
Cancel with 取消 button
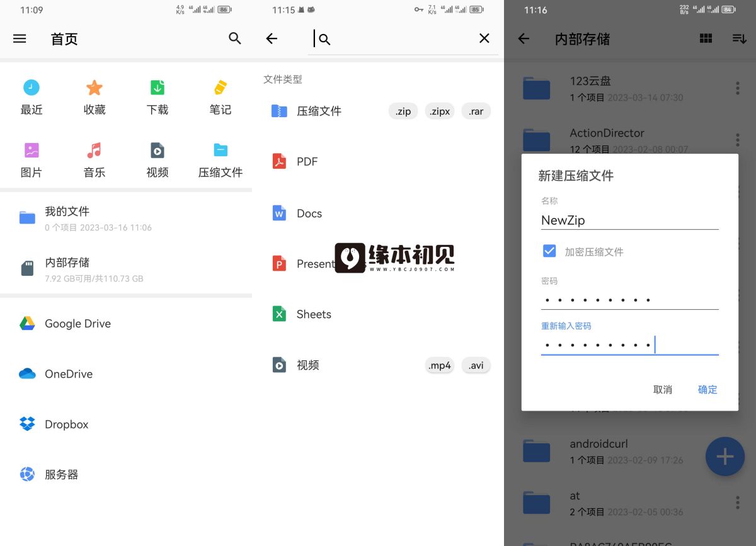click(x=663, y=390)
